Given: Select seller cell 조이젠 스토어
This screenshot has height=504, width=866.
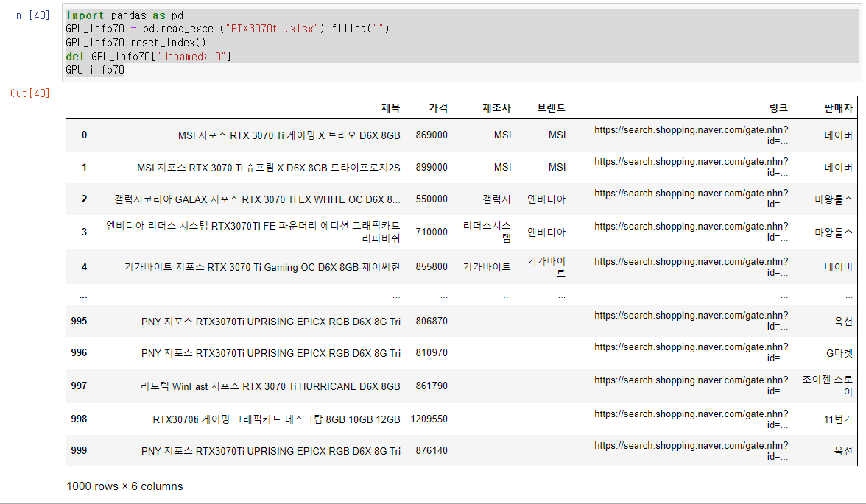Looking at the screenshot, I should tap(828, 386).
